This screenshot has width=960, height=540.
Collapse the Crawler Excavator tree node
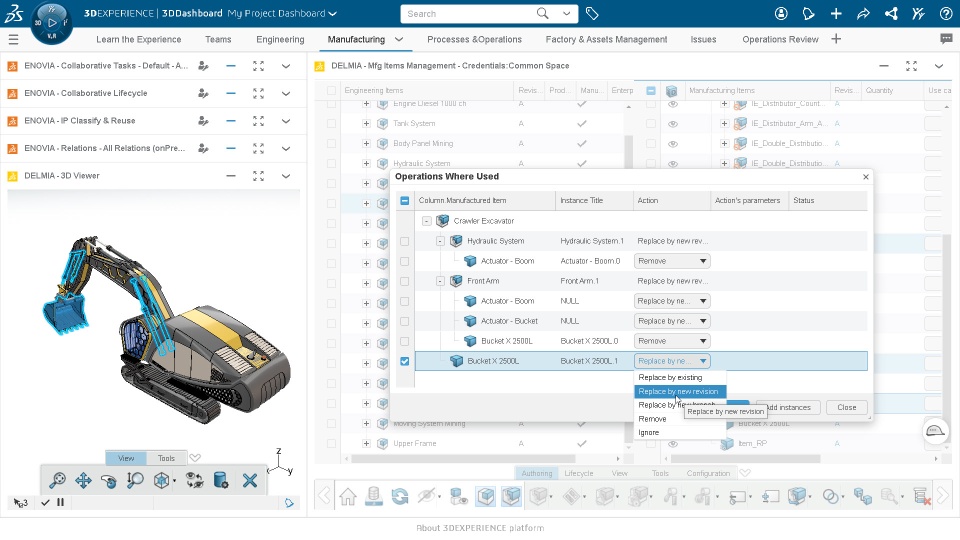click(427, 221)
